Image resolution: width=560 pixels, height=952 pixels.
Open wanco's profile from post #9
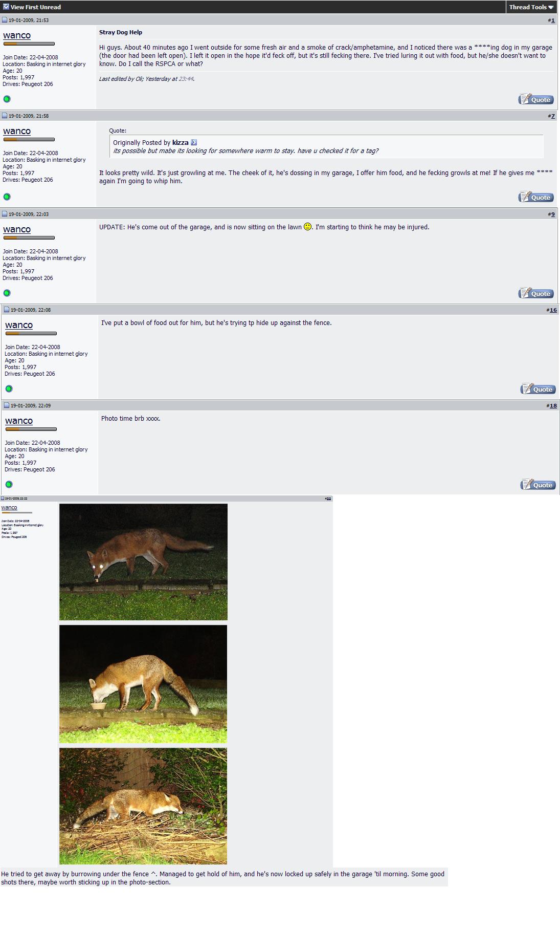tap(17, 229)
